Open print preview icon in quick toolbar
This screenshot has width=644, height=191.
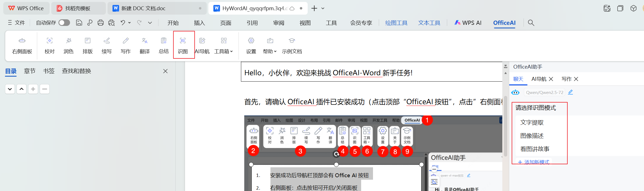111,23
